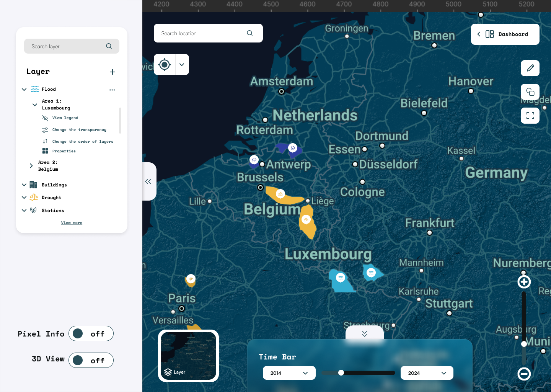
Task: Click the drought marker near Brussels
Action: coord(280,194)
